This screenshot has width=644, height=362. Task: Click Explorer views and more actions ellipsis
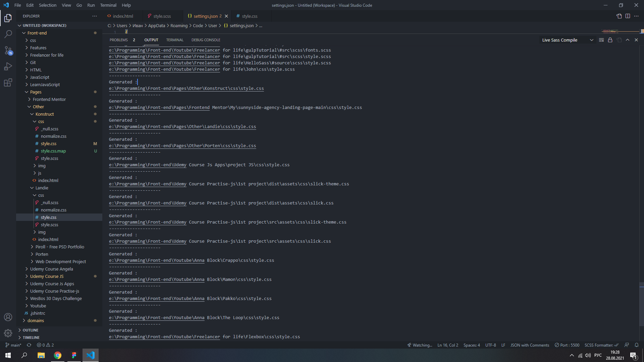(95, 16)
